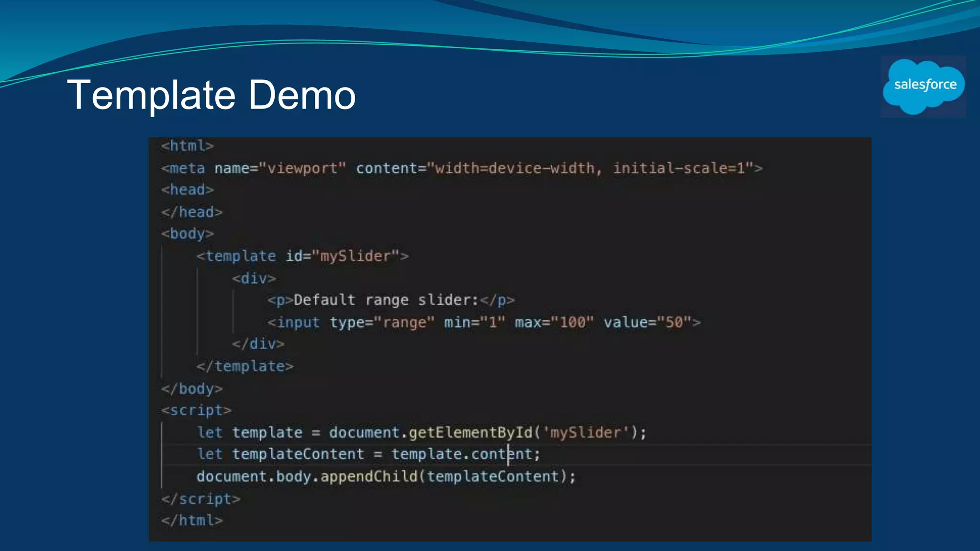Screen dimensions: 980x551
Task: Click the closing "</html>" tag
Action: click(x=192, y=520)
